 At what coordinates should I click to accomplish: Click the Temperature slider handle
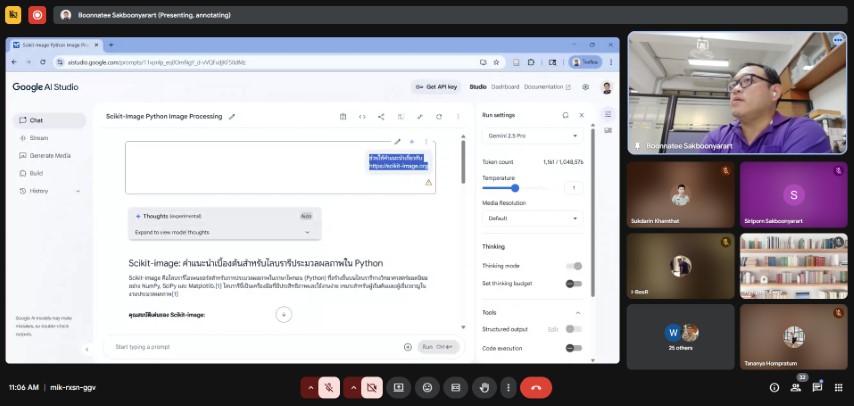coord(515,188)
